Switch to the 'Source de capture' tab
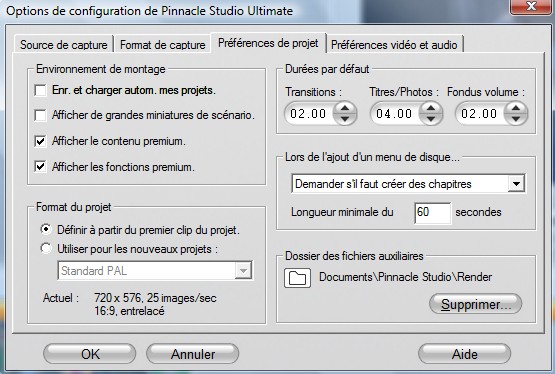This screenshot has height=374, width=555. click(x=64, y=45)
